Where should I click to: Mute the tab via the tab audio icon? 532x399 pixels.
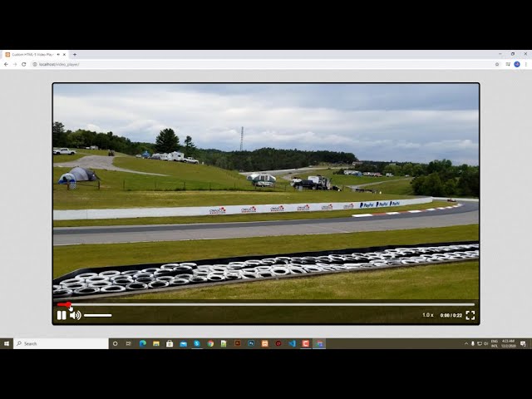pyautogui.click(x=58, y=54)
